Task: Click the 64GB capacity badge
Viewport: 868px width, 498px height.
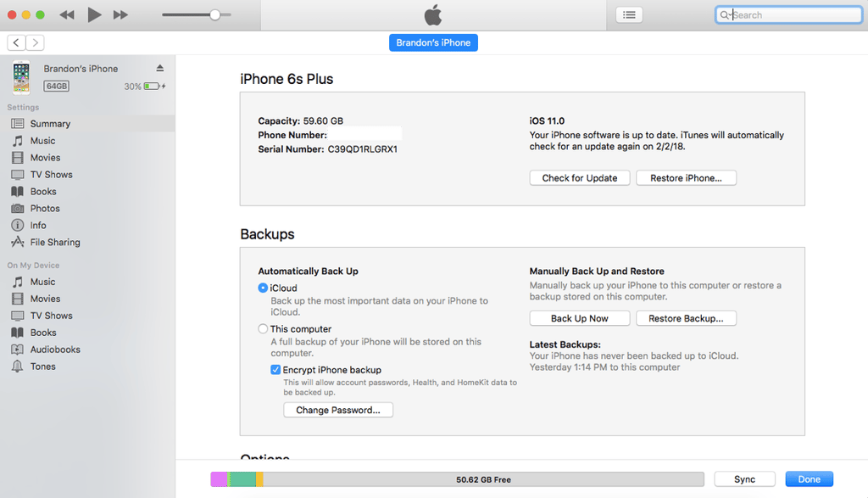Action: (57, 86)
